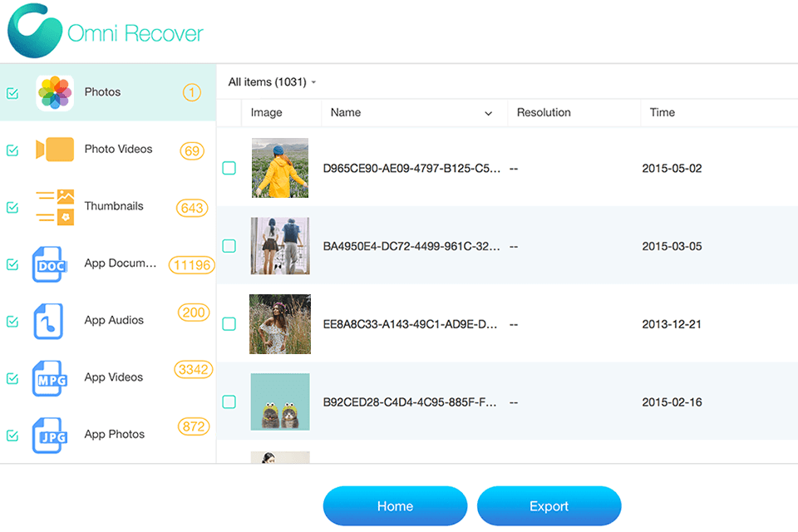
Task: Click the Thumbnails count badge 643
Action: pyautogui.click(x=192, y=208)
